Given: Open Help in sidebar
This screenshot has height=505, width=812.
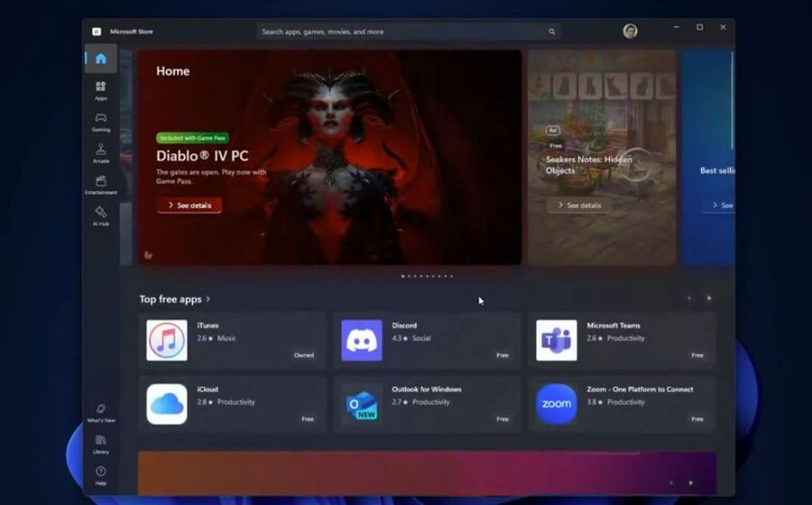Looking at the screenshot, I should click(101, 475).
